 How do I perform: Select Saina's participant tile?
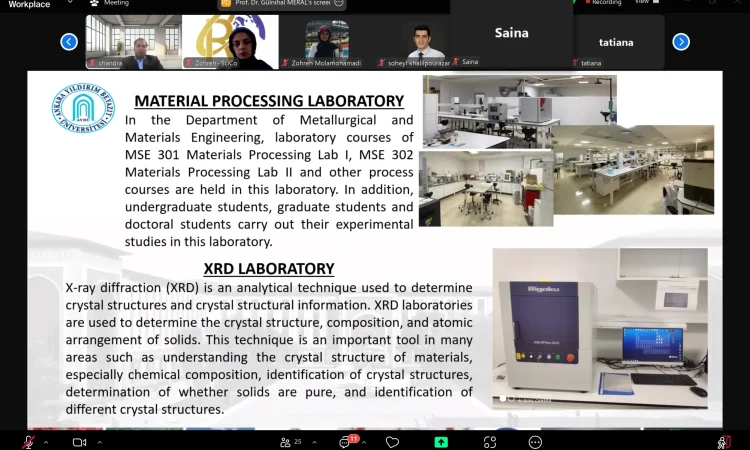[511, 33]
